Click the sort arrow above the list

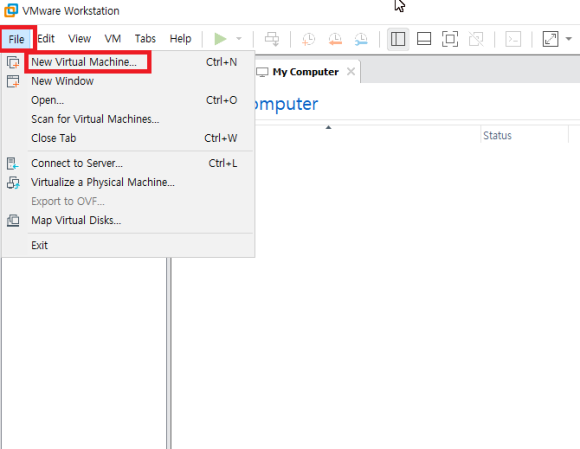pos(328,127)
